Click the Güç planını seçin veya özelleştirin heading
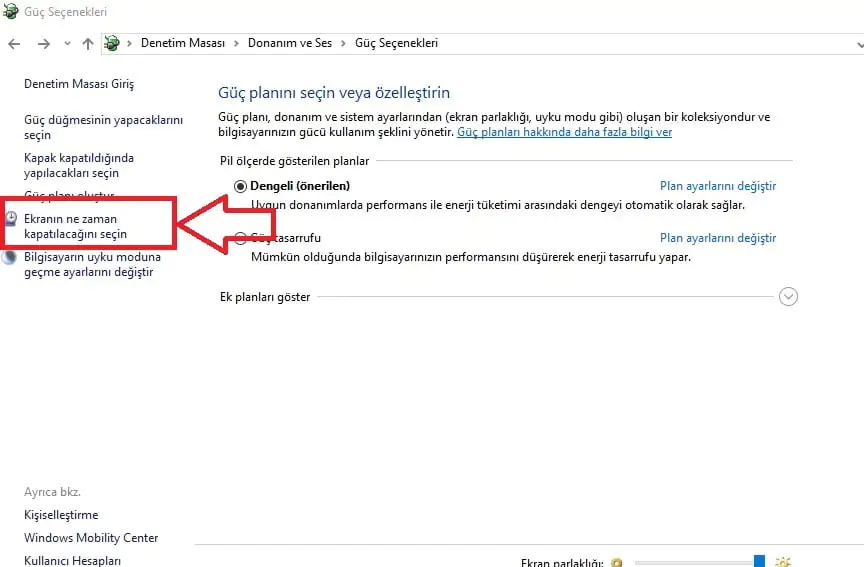 pos(334,93)
